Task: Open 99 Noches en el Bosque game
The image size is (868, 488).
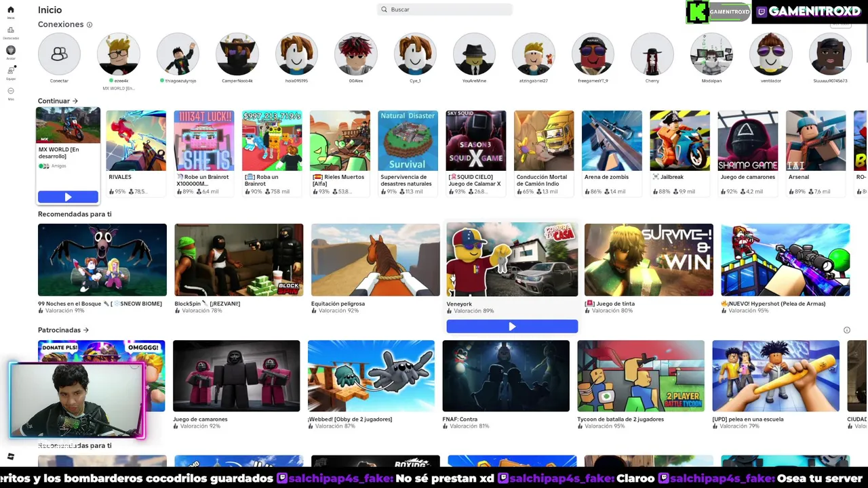Action: (x=102, y=260)
